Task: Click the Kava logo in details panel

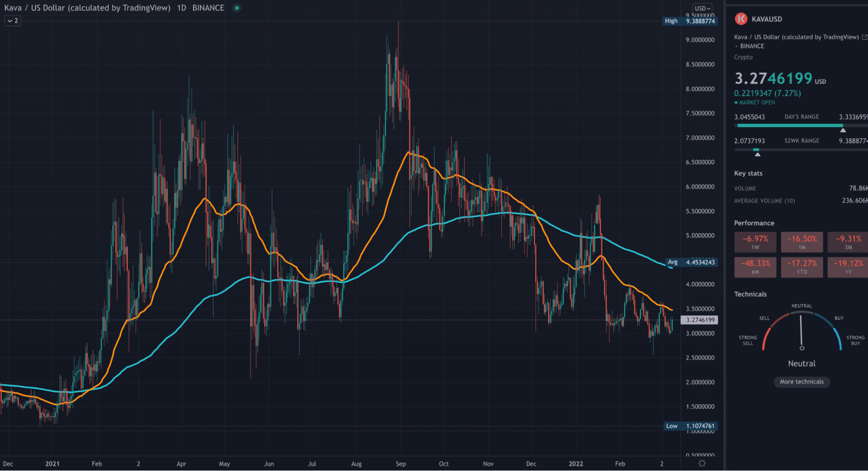Action: click(741, 19)
